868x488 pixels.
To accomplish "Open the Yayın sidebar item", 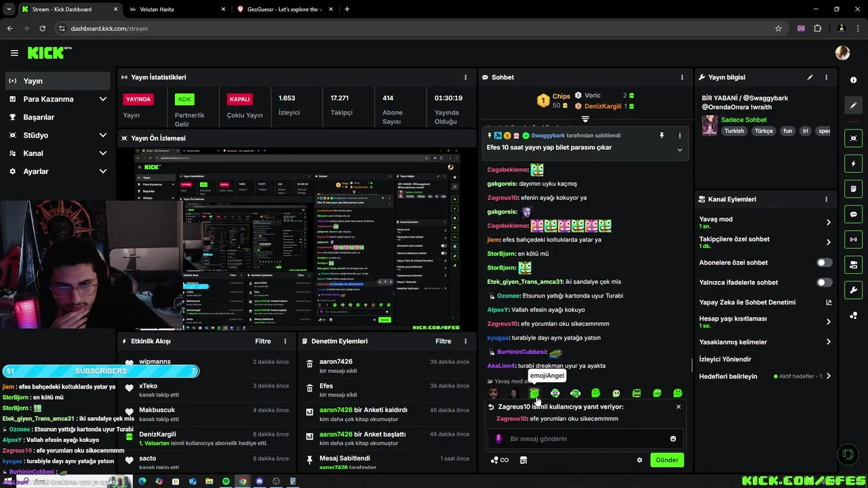I will click(x=58, y=81).
